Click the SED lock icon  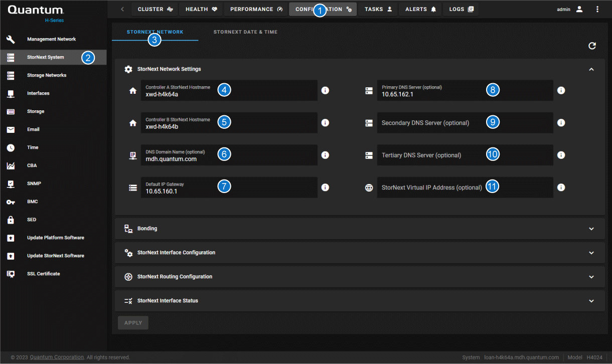coord(11,220)
